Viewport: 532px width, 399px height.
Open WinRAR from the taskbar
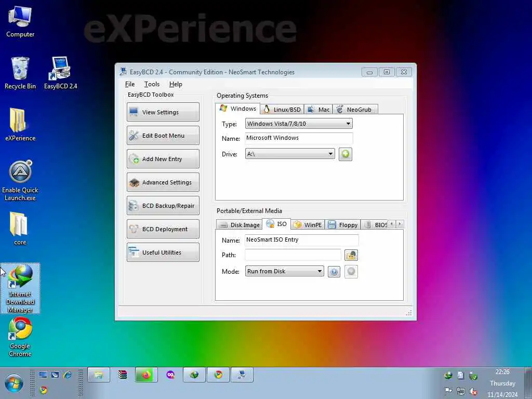(123, 375)
